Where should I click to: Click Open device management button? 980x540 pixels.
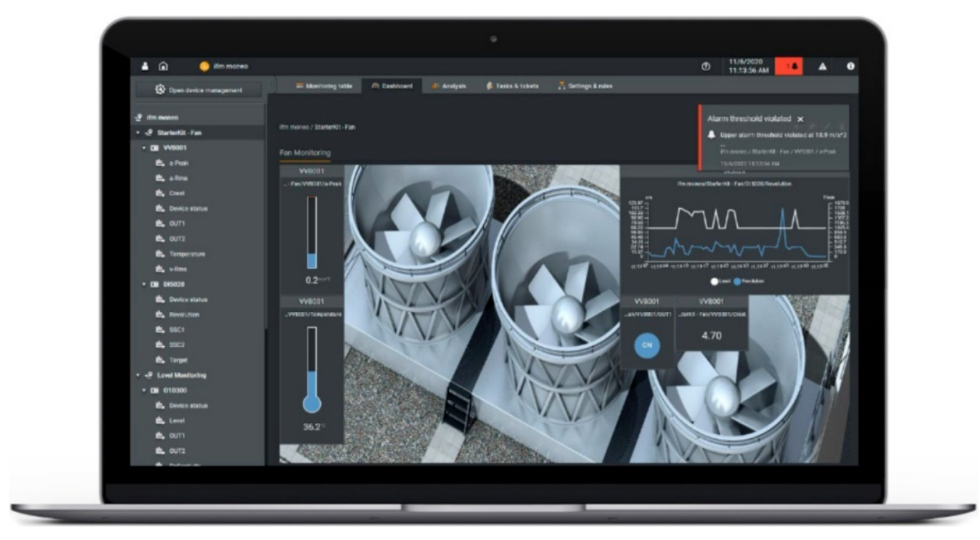click(200, 90)
